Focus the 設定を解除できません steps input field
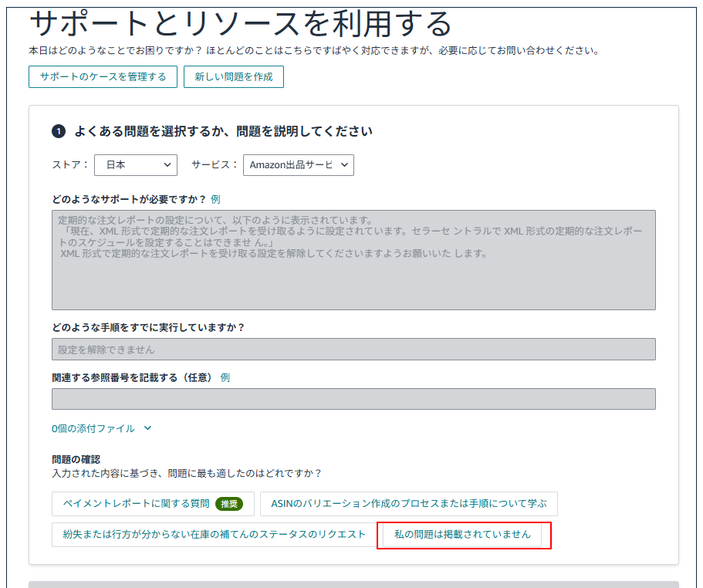The height and width of the screenshot is (588, 703). (x=353, y=350)
